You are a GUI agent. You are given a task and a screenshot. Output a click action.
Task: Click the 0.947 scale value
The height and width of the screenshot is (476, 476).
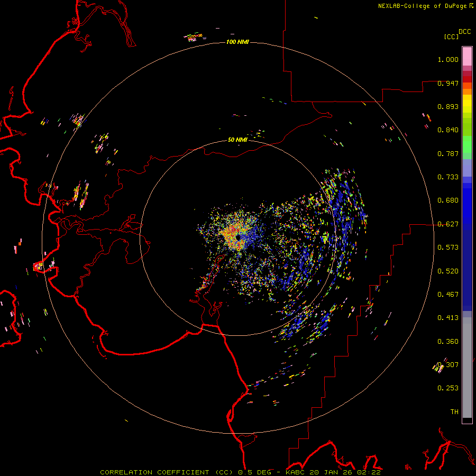click(448, 83)
